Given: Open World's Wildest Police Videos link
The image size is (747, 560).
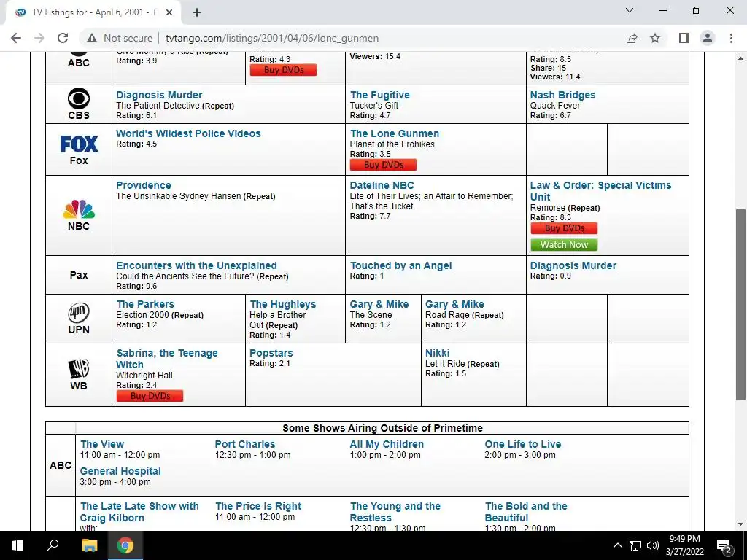Looking at the screenshot, I should [188, 133].
